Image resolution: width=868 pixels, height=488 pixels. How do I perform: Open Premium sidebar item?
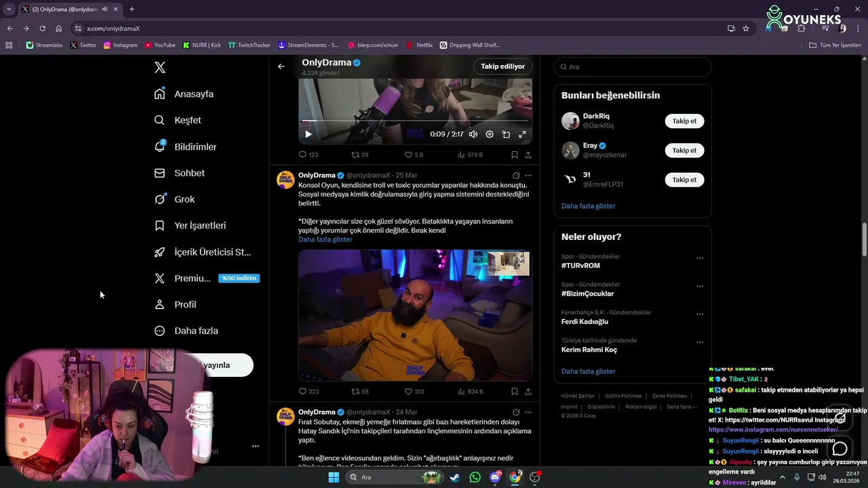(x=206, y=278)
